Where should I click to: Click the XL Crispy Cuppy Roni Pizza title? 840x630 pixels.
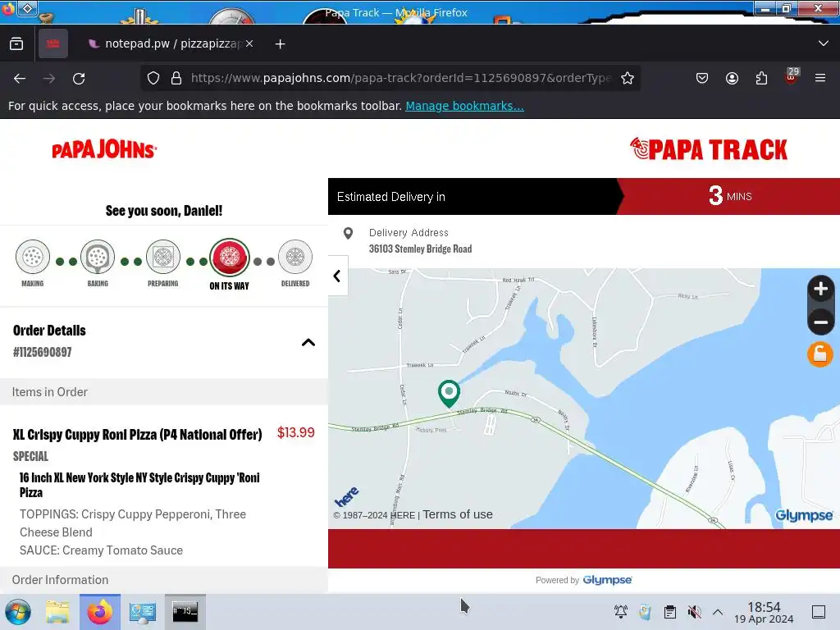coord(138,435)
